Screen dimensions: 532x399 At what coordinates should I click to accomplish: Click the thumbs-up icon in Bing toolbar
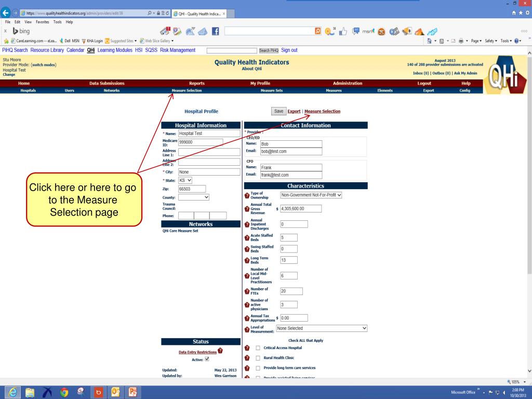[x=343, y=32]
